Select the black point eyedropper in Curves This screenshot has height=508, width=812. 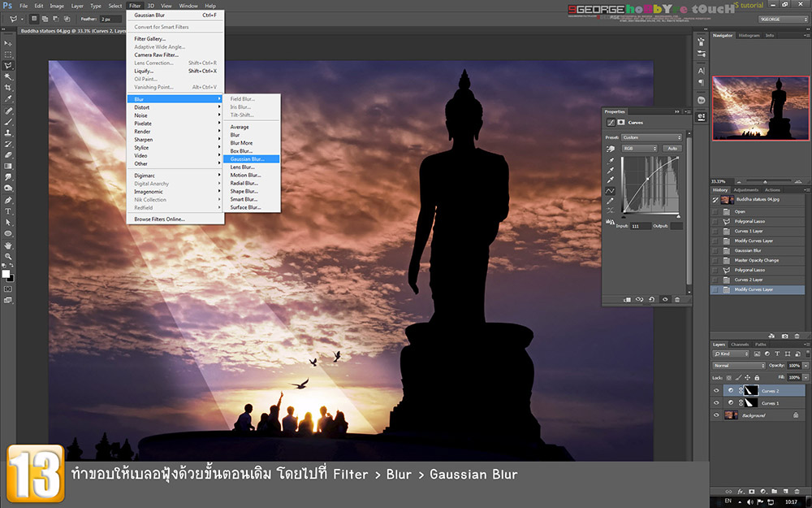610,161
